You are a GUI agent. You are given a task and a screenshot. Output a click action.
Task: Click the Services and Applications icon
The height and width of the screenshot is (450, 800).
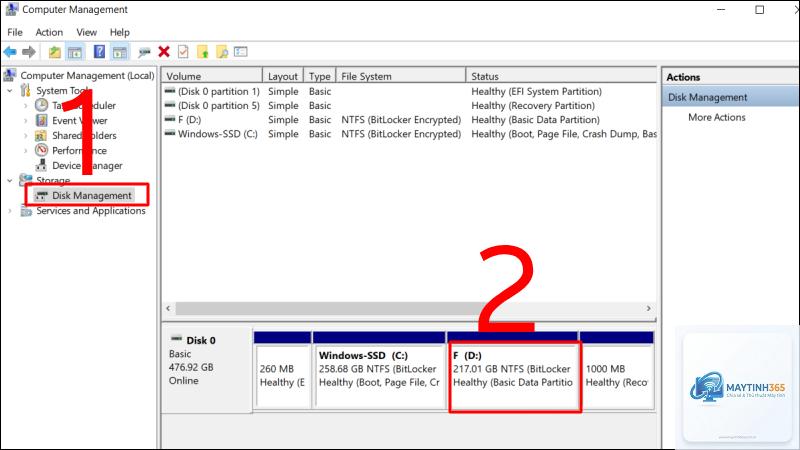click(26, 210)
